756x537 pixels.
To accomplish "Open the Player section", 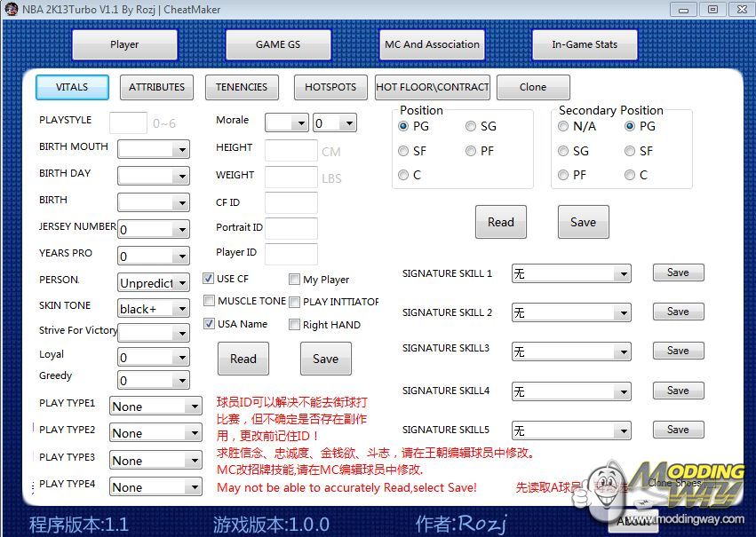I will [x=124, y=44].
